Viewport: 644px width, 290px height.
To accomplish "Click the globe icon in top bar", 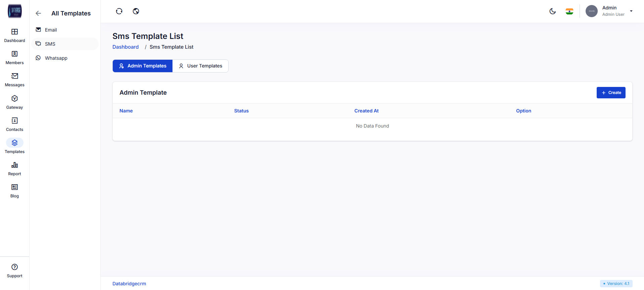I will tap(136, 11).
